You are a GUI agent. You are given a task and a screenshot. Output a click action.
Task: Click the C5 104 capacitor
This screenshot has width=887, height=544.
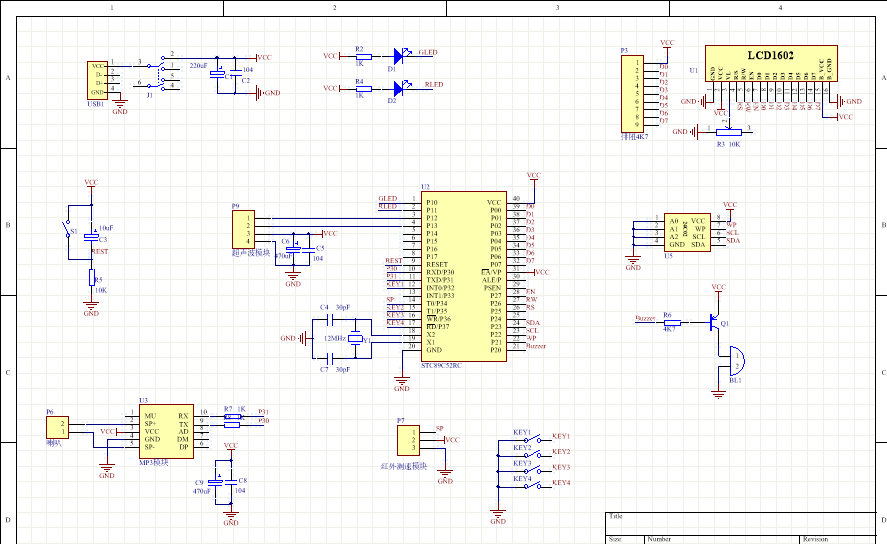pyautogui.click(x=308, y=249)
